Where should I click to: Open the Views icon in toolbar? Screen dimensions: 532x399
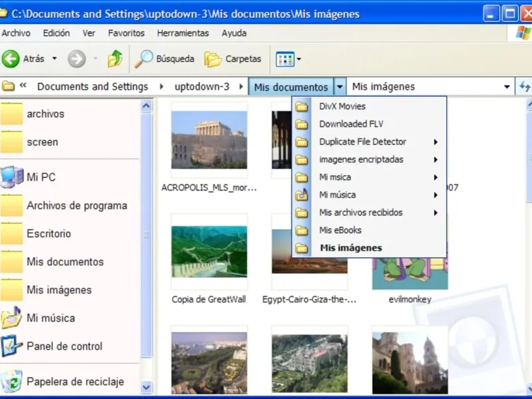coord(285,59)
